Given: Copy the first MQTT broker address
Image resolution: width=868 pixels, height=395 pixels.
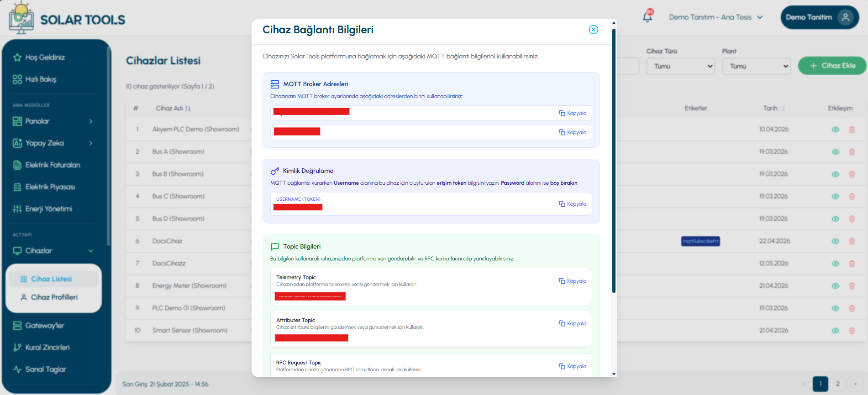Looking at the screenshot, I should 573,113.
